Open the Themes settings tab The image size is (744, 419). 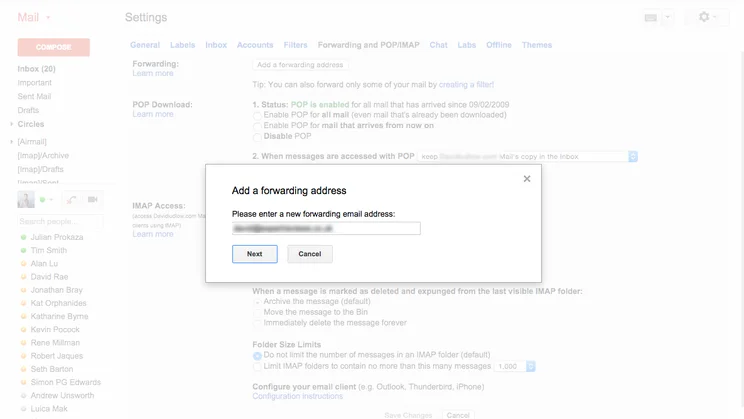pos(536,45)
